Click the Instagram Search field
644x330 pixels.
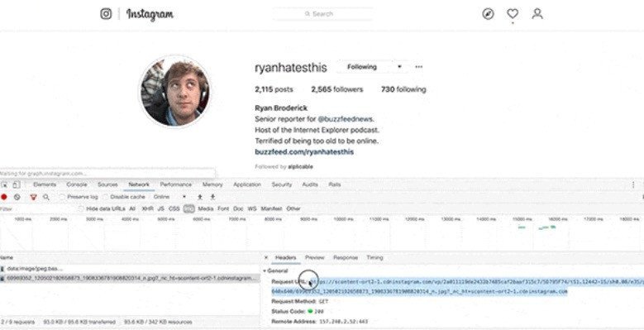[x=322, y=14]
